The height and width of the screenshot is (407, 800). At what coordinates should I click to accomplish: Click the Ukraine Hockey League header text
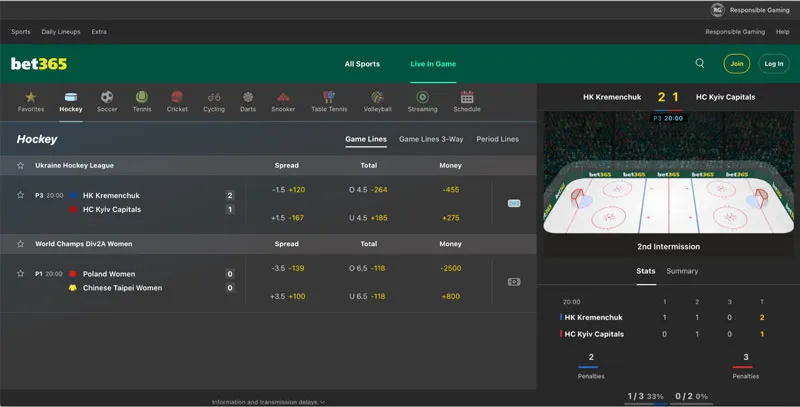click(74, 165)
